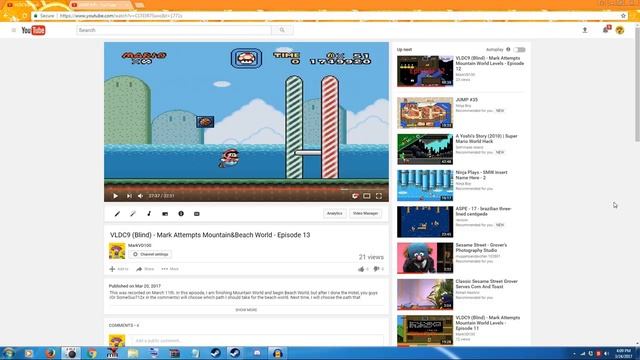Click the Autoplay info icon

tap(508, 49)
